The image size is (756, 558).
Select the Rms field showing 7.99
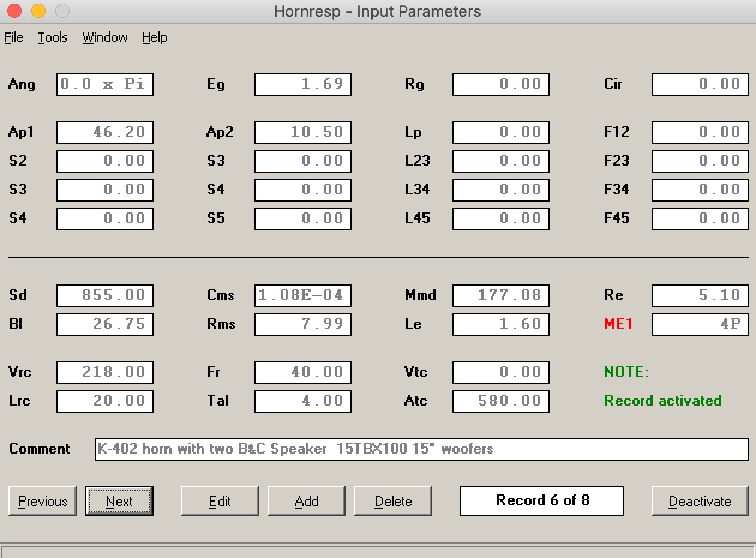(303, 325)
